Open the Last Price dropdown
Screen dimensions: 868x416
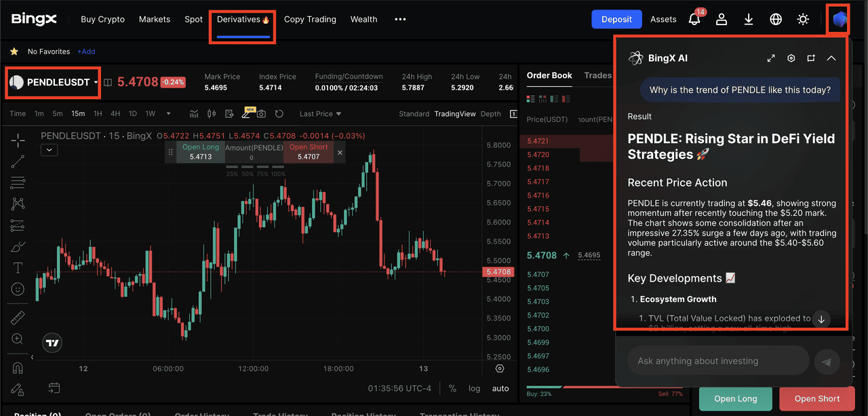coord(320,113)
